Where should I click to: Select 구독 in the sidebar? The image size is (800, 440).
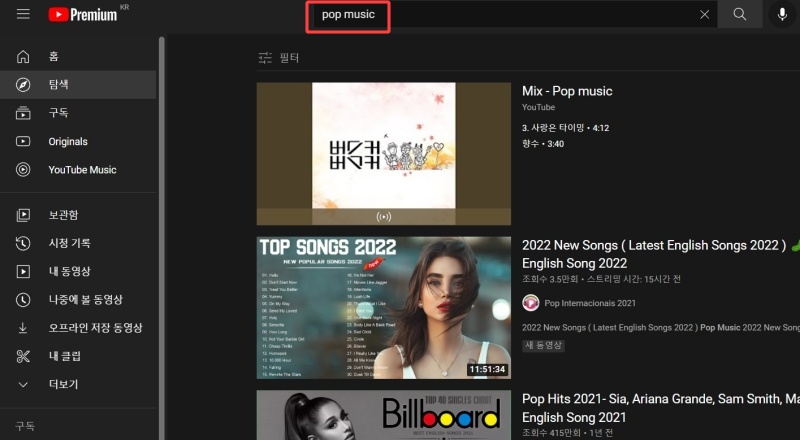click(78, 113)
